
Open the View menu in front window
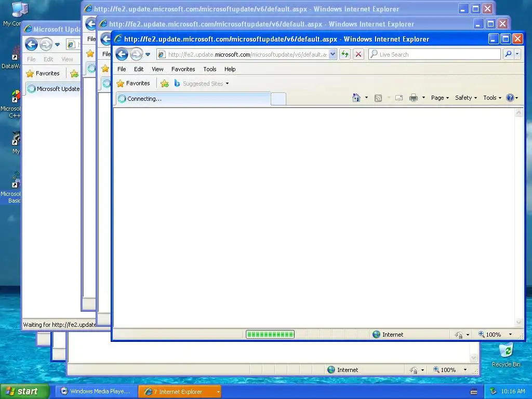(x=157, y=69)
